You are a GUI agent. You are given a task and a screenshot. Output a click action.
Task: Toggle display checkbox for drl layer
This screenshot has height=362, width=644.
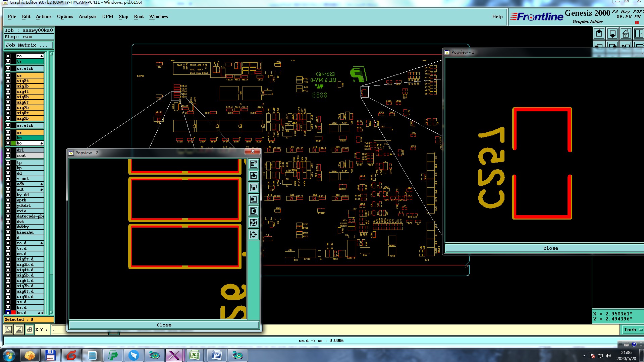[x=8, y=150]
